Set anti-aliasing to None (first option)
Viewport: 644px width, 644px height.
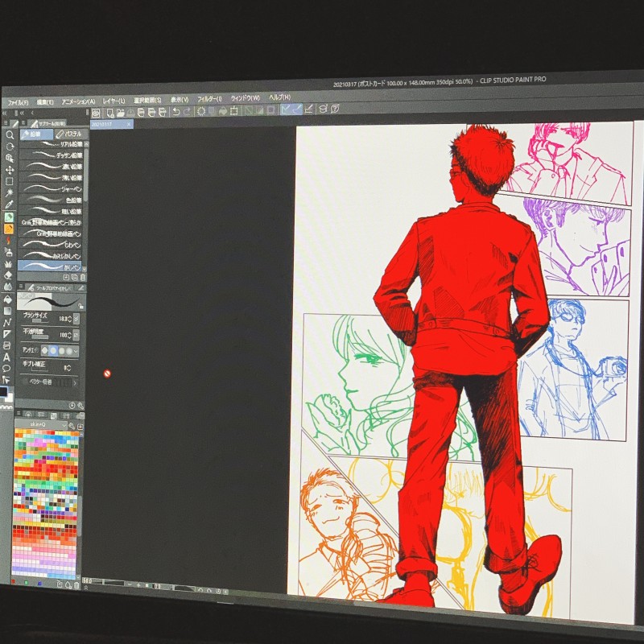(45, 350)
